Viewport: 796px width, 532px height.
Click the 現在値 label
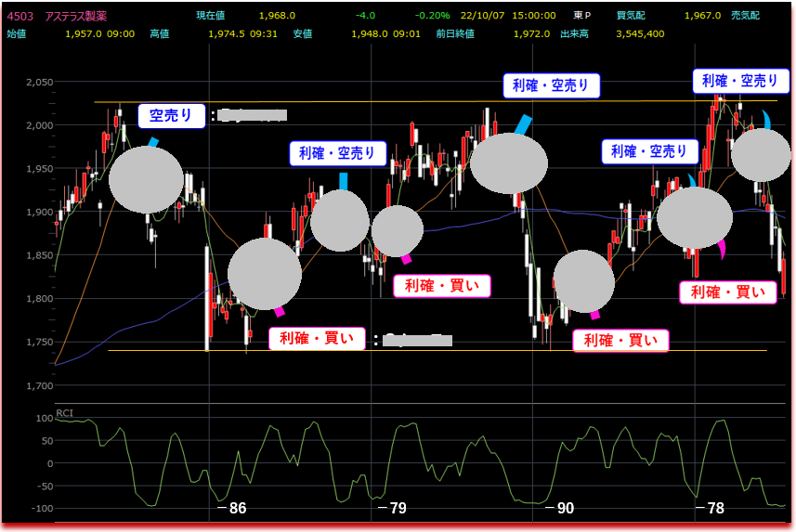pos(210,16)
